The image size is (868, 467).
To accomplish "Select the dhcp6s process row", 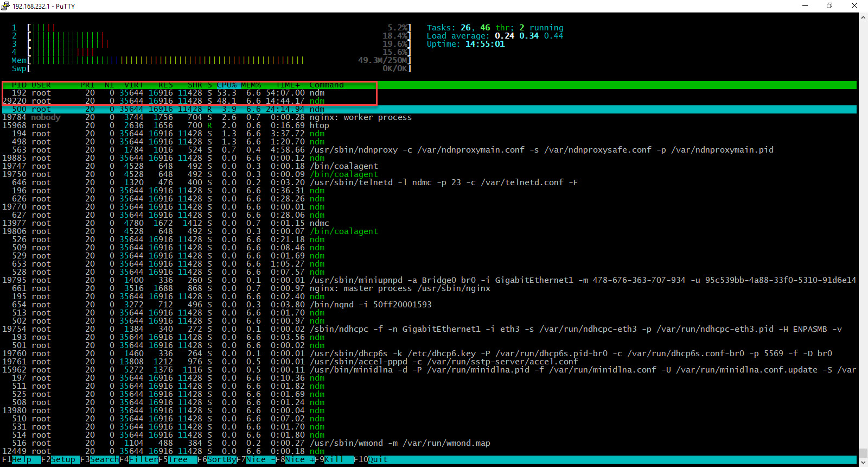I will pos(429,354).
